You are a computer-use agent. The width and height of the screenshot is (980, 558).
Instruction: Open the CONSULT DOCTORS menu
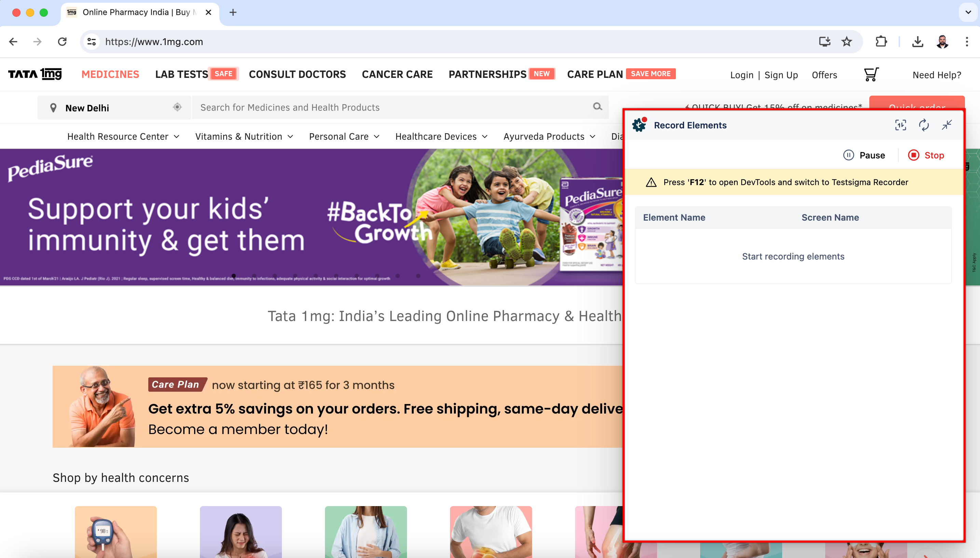click(x=297, y=74)
